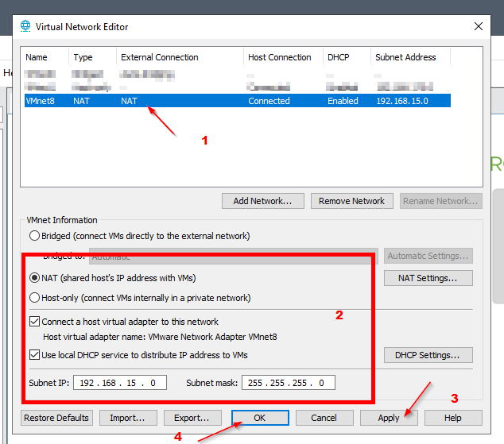Click the 192.168.15.0 subnet address cell
The width and height of the screenshot is (504, 444).
402,101
